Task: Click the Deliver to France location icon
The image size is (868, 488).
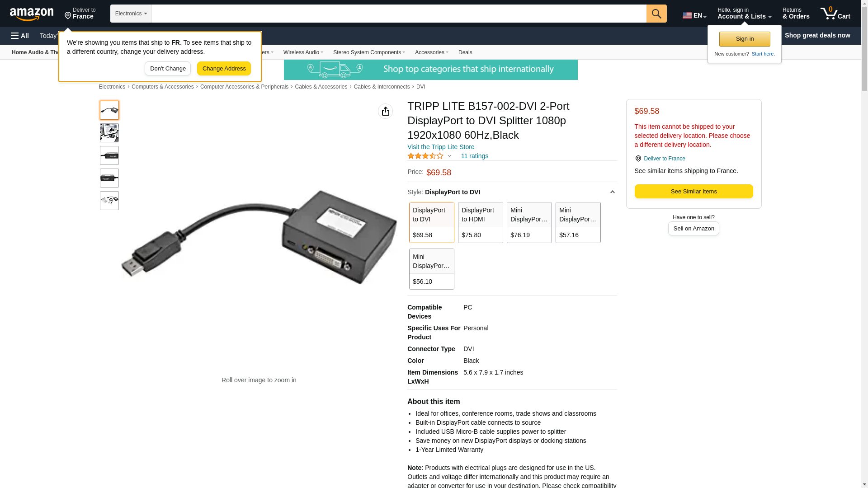Action: click(x=638, y=159)
